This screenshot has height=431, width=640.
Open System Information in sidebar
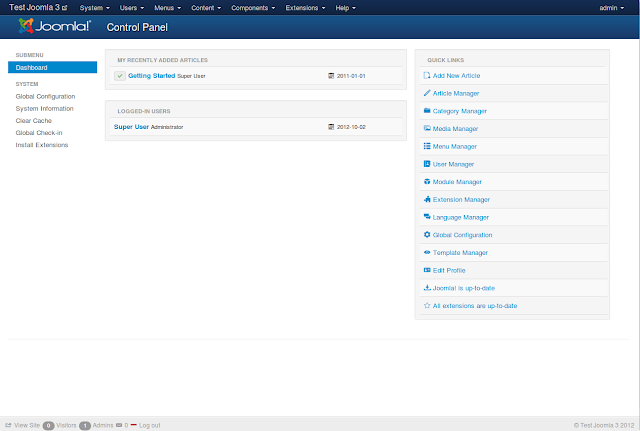[x=44, y=109]
